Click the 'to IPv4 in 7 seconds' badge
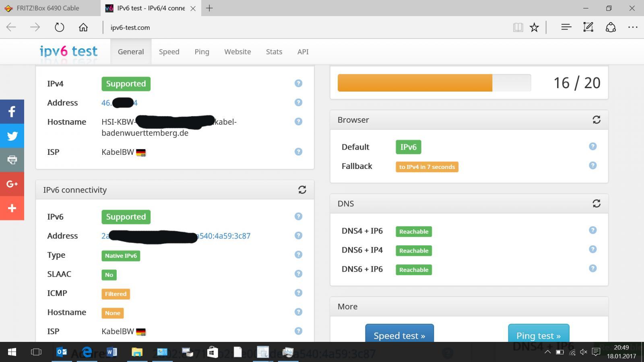 (427, 167)
